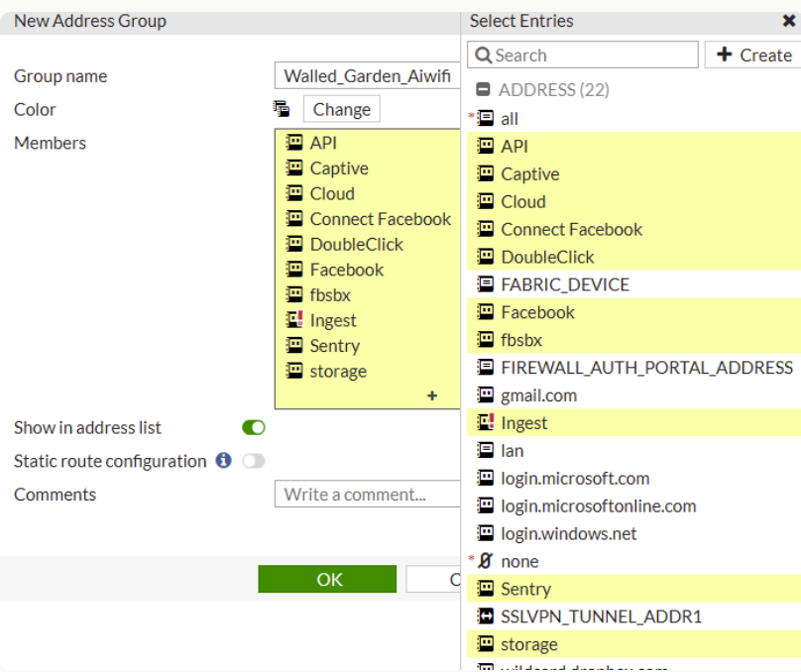Click FIREWALL_AUTH_PORTAL_ADDRESS entry icon
The height and width of the screenshot is (672, 801).
click(x=486, y=367)
